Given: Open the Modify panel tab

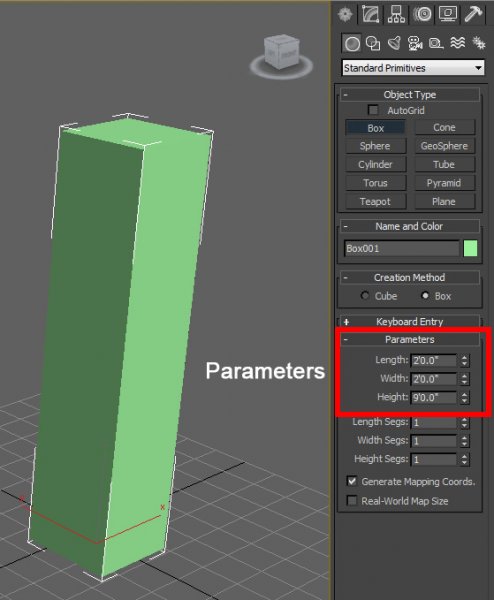Looking at the screenshot, I should click(370, 15).
